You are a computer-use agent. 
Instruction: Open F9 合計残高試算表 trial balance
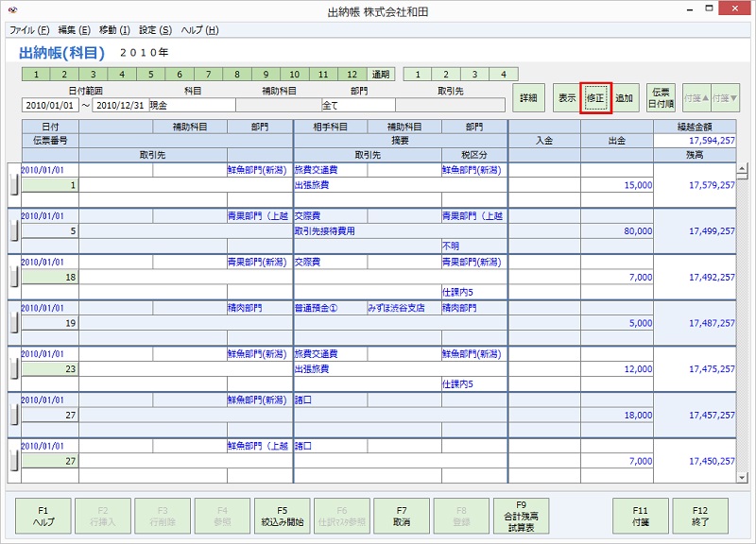click(521, 515)
